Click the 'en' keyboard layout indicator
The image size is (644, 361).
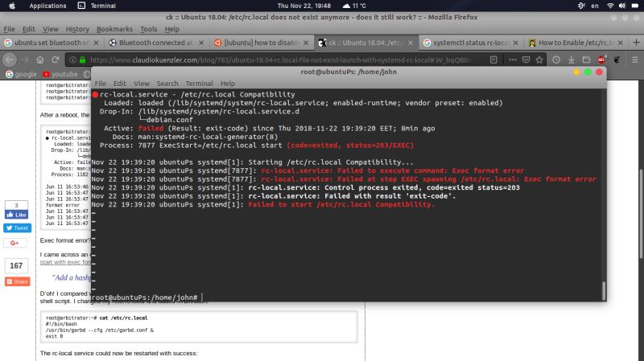(x=595, y=6)
